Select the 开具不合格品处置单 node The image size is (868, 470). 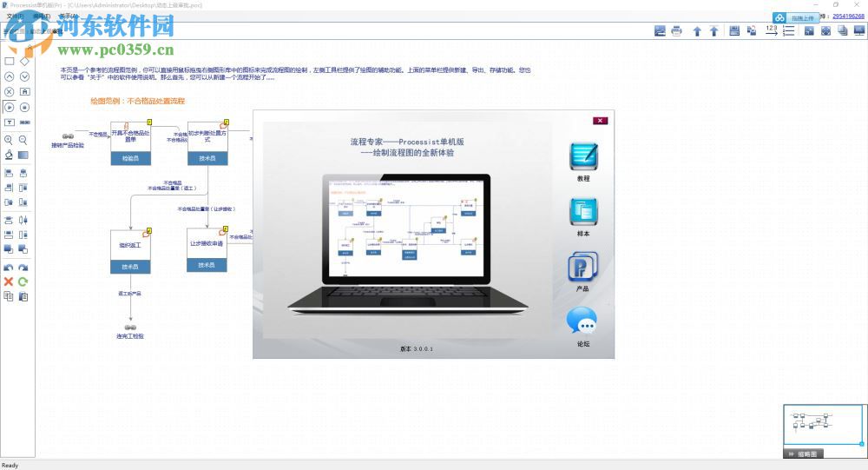tap(130, 143)
